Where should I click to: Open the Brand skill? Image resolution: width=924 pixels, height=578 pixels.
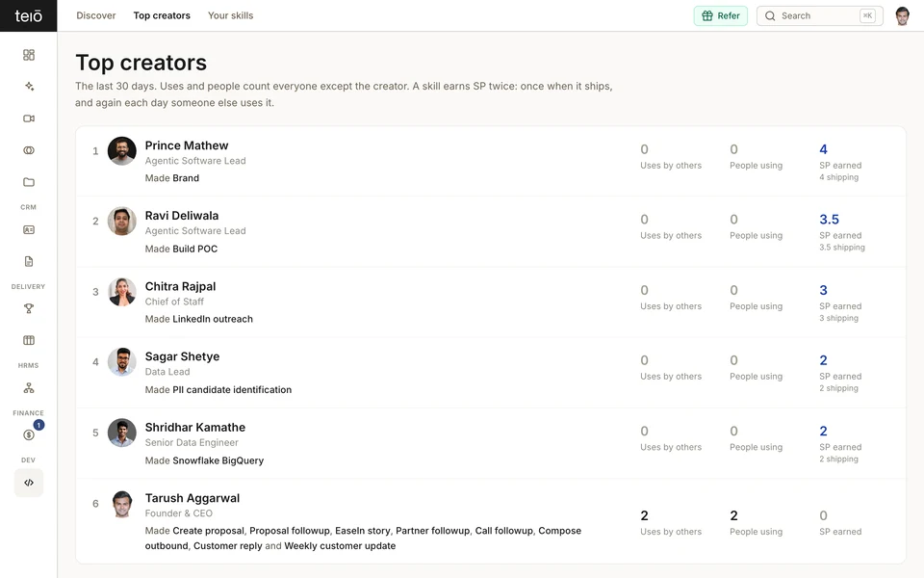[186, 178]
